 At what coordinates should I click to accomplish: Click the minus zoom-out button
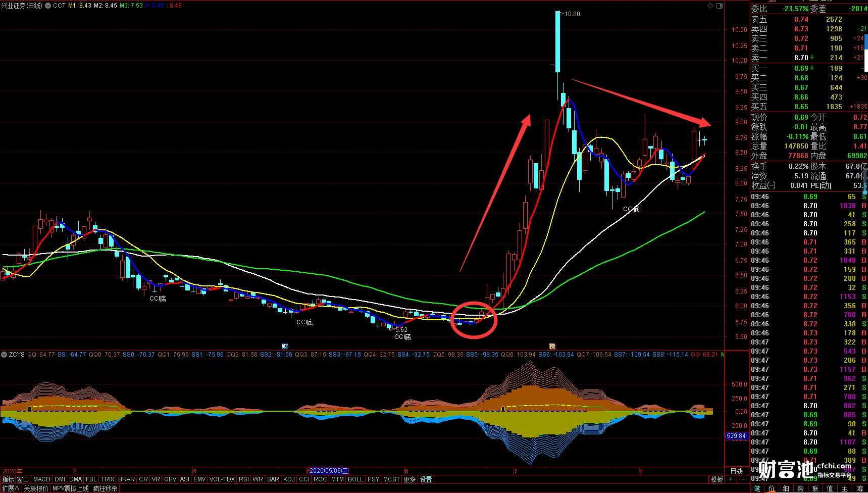coord(743,479)
